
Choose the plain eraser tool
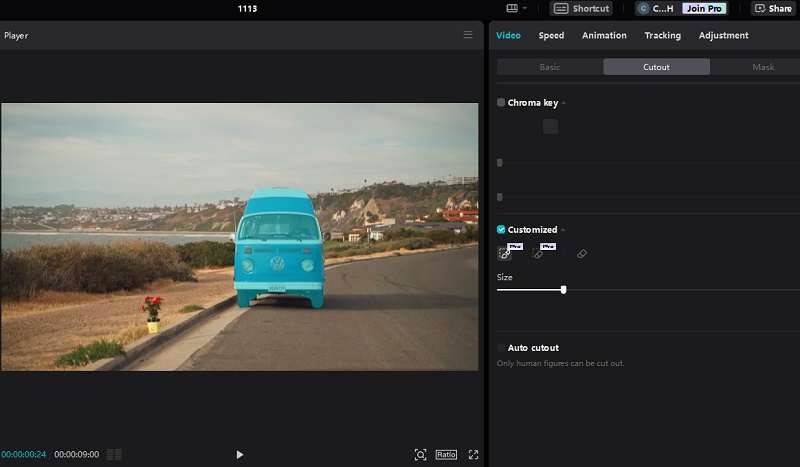[582, 254]
